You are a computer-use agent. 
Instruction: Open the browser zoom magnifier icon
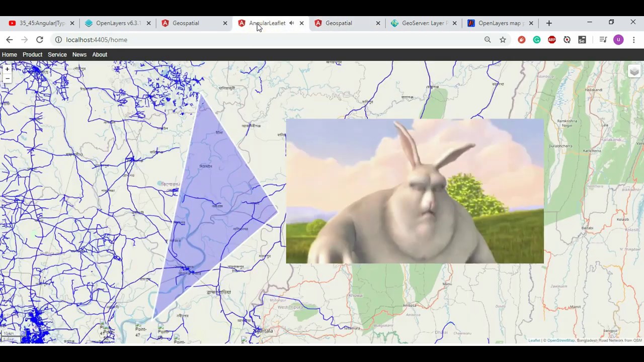(488, 40)
